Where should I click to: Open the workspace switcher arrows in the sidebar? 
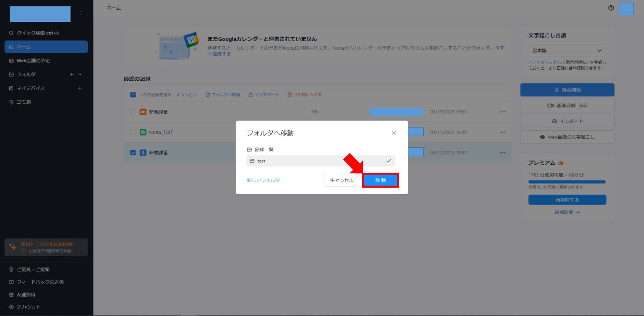point(80,13)
